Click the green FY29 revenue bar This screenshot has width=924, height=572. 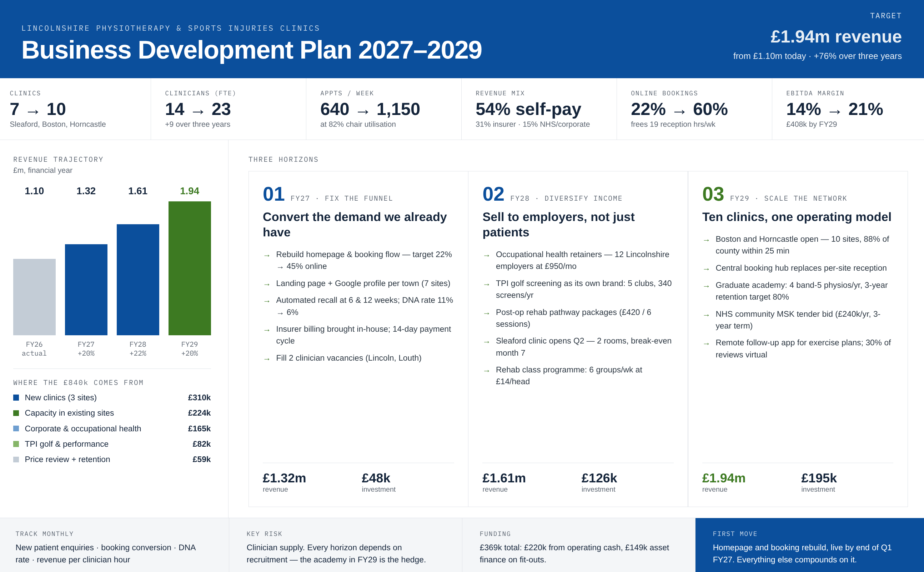tap(190, 268)
